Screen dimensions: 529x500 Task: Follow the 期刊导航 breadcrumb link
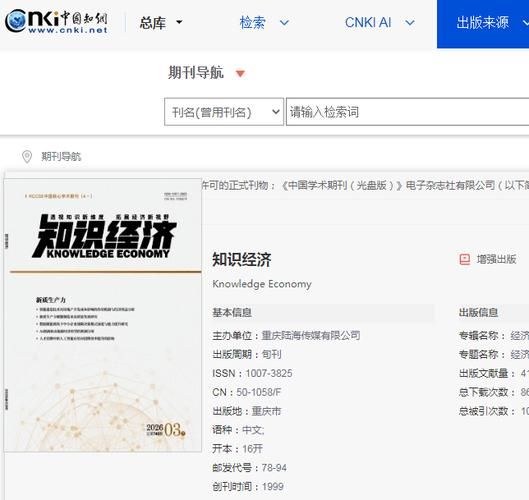61,157
